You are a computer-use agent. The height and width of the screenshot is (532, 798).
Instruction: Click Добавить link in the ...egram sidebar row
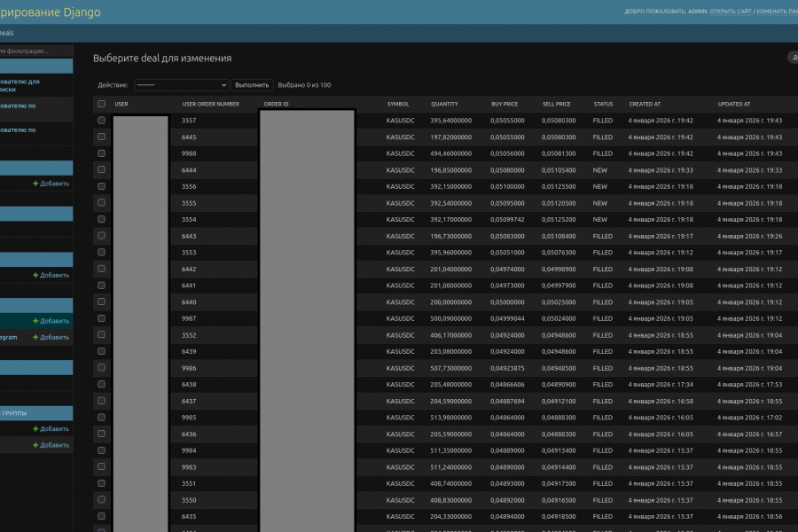point(51,337)
